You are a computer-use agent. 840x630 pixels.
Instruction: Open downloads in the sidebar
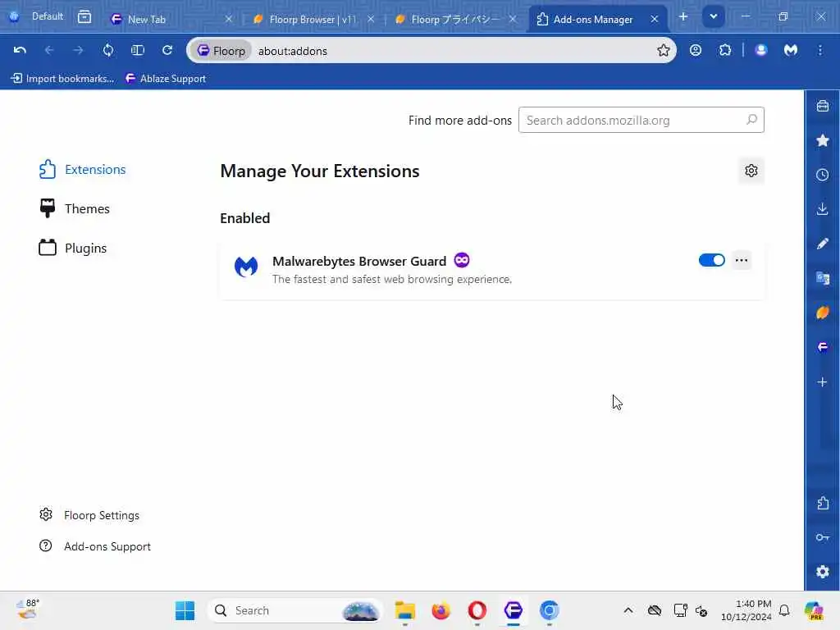(822, 209)
